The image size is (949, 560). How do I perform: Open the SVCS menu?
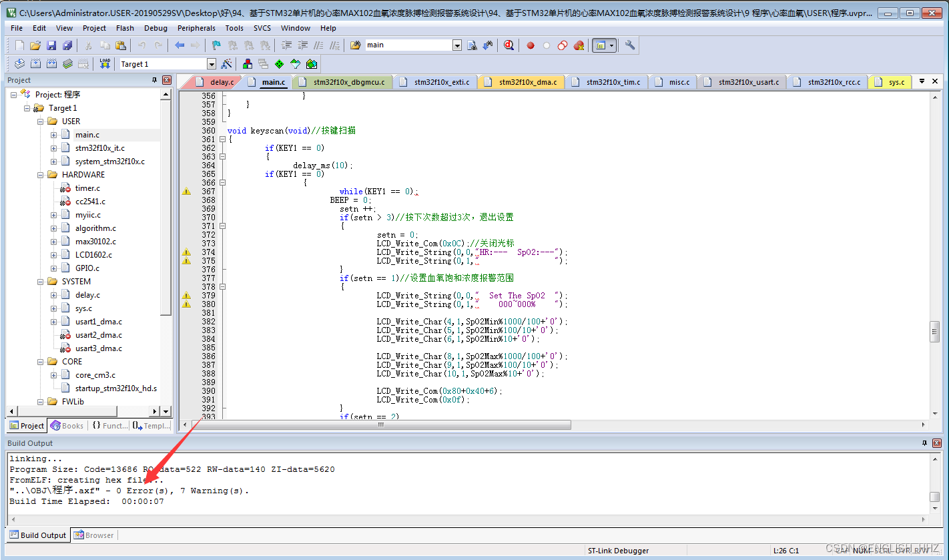[262, 28]
